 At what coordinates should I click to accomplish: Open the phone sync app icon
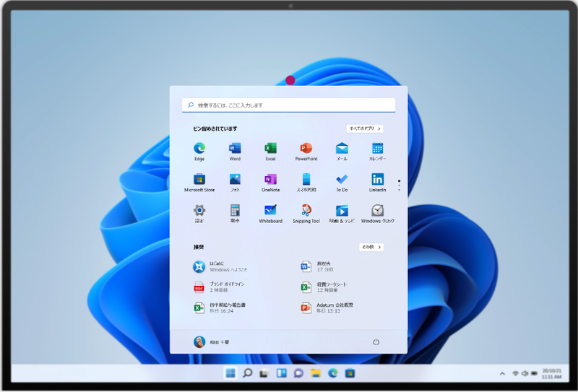306,183
